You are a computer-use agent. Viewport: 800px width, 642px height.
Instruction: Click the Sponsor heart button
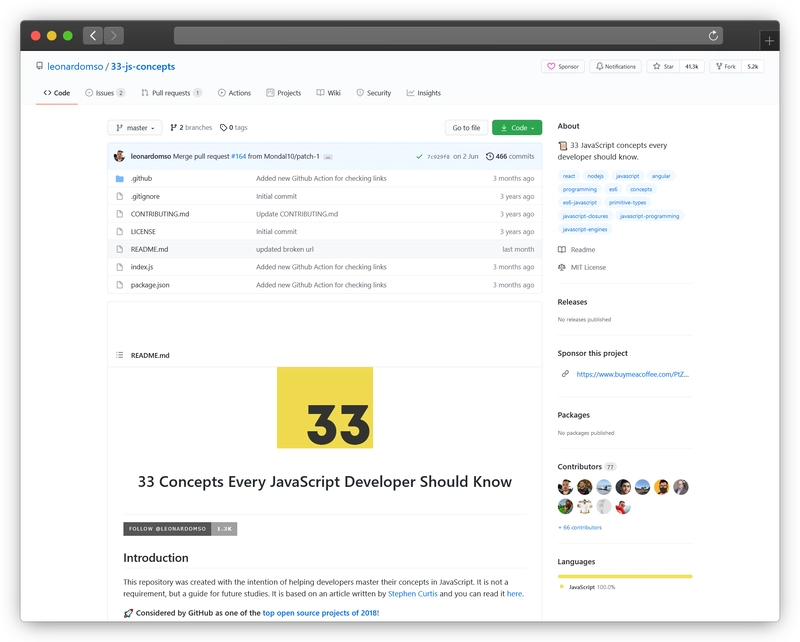563,66
